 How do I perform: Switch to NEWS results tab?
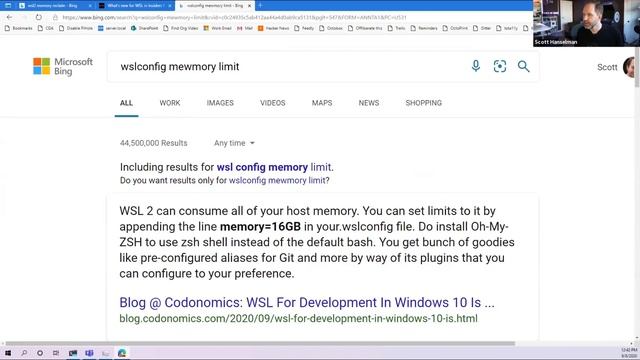pos(369,103)
